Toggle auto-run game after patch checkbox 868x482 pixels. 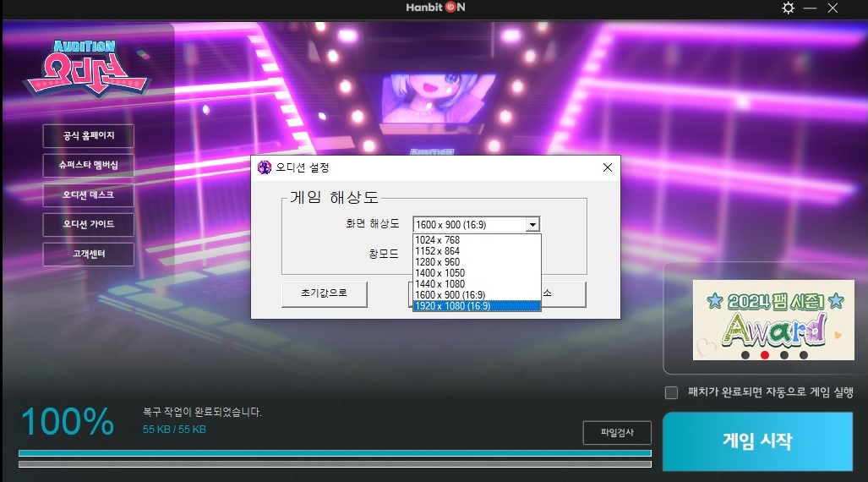click(x=671, y=393)
